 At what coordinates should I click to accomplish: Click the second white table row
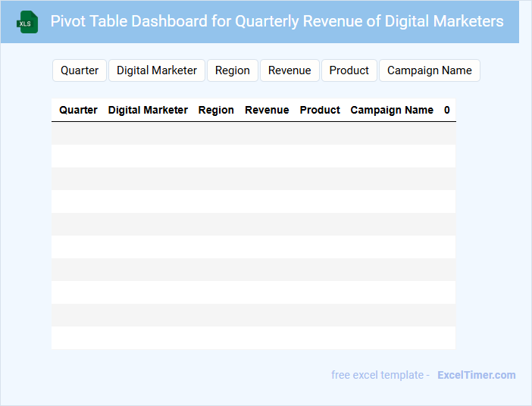253,201
